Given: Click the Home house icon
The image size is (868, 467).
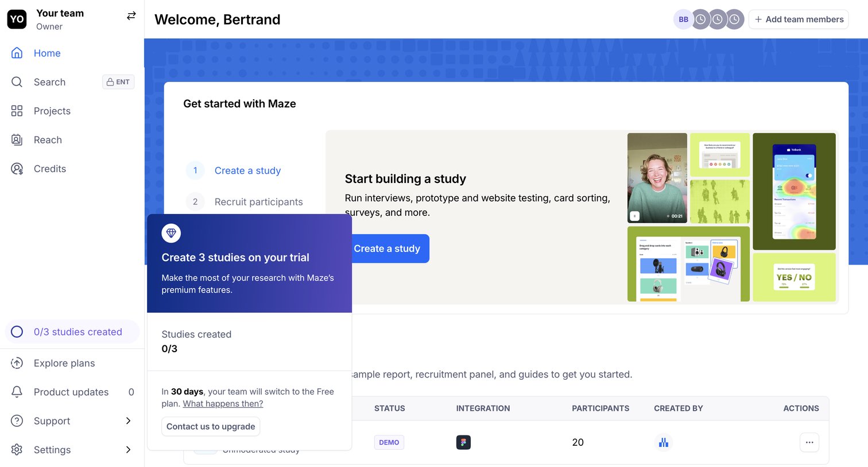Looking at the screenshot, I should point(17,53).
